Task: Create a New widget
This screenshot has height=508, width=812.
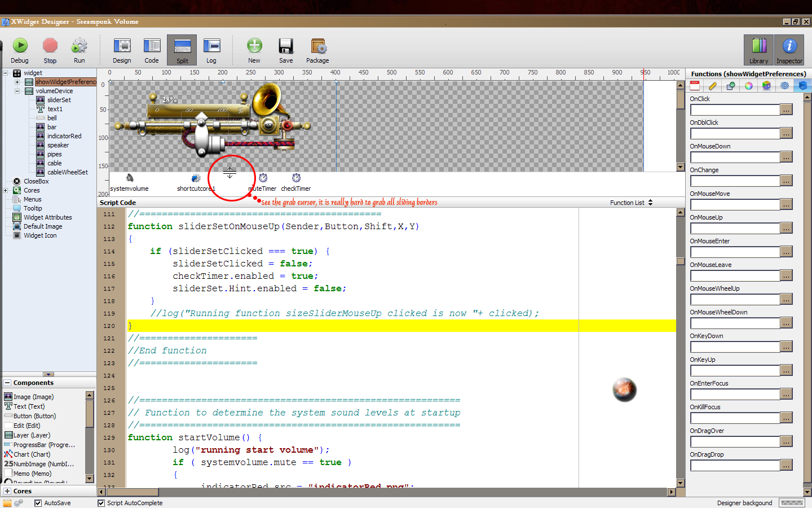Action: 254,50
